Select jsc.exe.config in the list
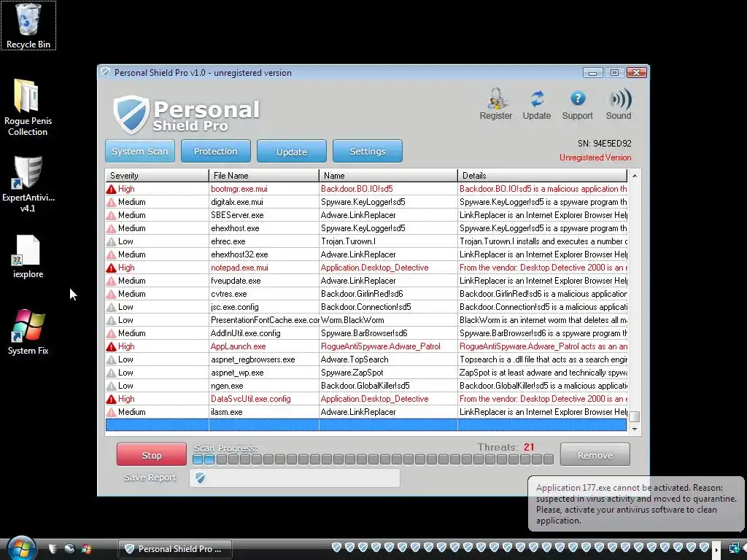This screenshot has height=560, width=747. tap(234, 307)
